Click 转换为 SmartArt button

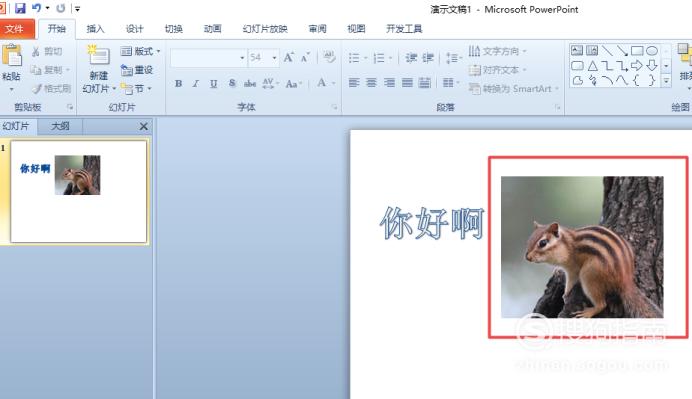514,89
